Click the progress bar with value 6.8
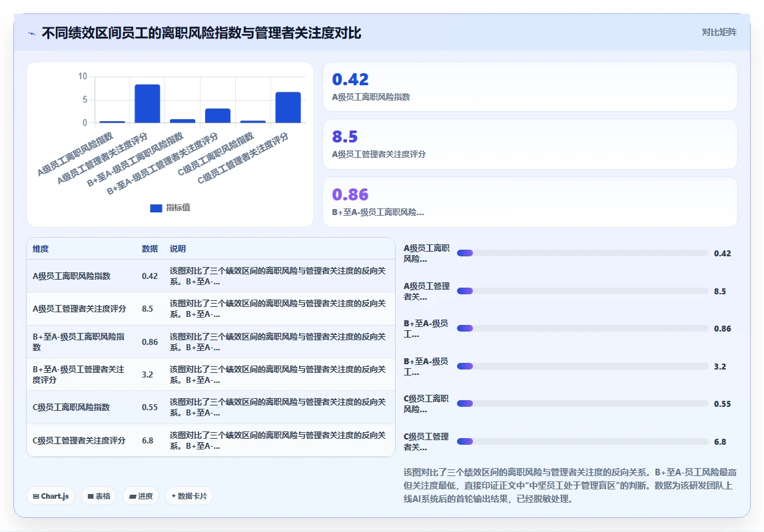The width and height of the screenshot is (764, 532). pyautogui.click(x=582, y=441)
